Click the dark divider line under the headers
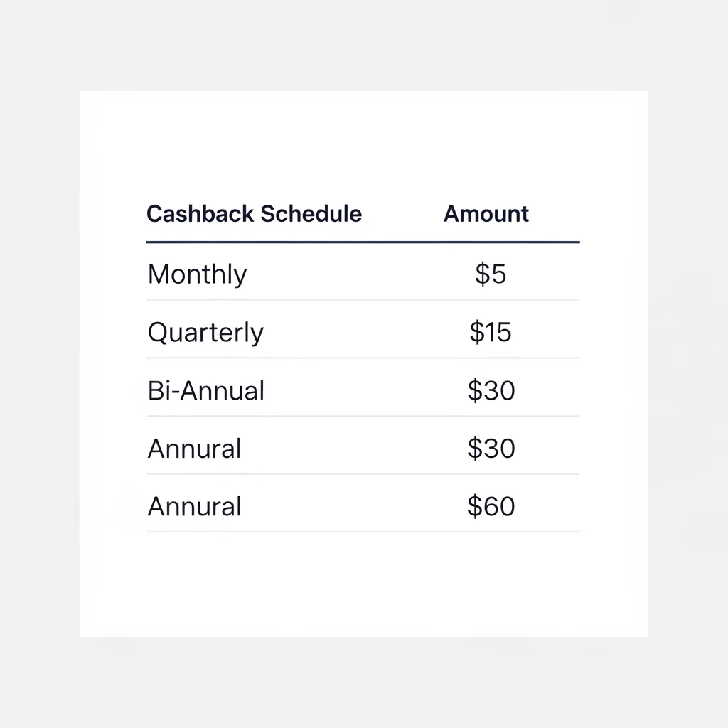The image size is (728, 728). point(363,242)
